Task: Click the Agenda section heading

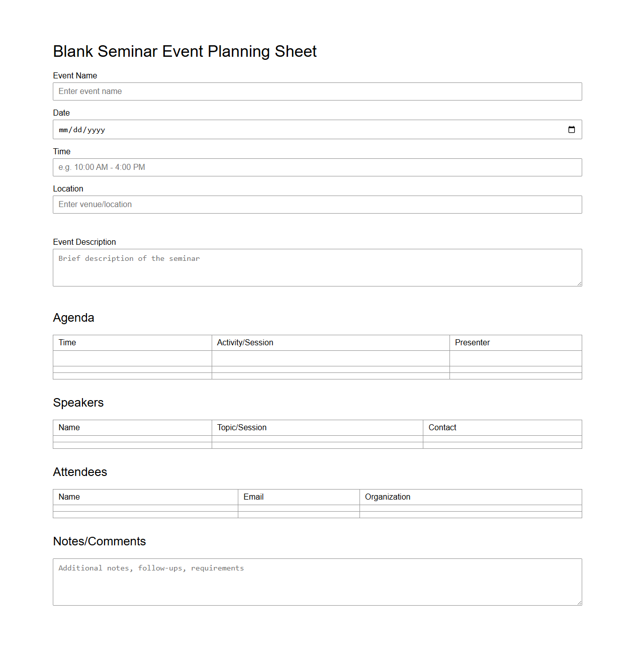Action: (73, 318)
